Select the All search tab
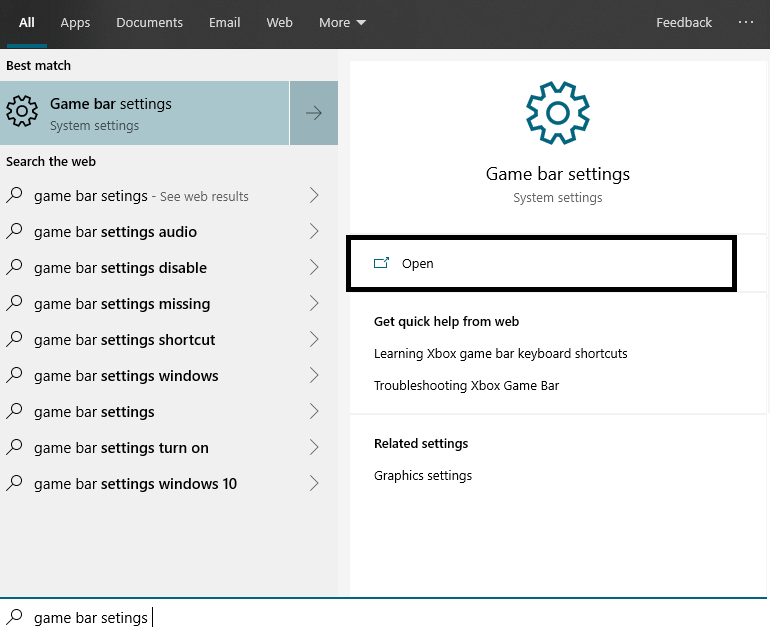The image size is (770, 631). pyautogui.click(x=27, y=23)
